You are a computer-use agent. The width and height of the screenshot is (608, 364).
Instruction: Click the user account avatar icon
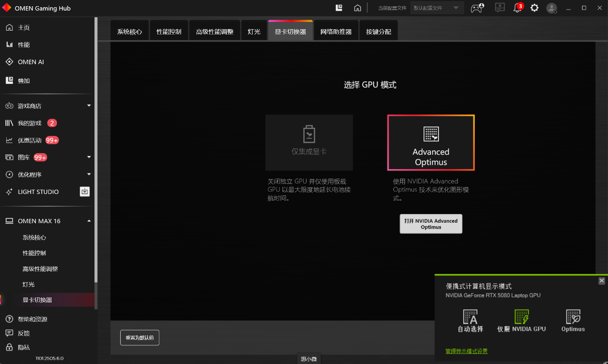tap(551, 8)
